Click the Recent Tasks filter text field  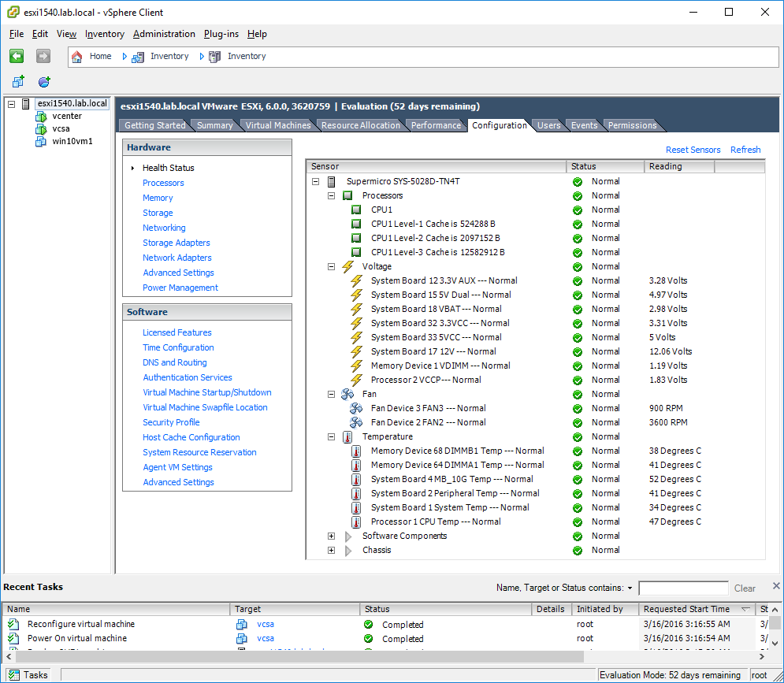683,588
